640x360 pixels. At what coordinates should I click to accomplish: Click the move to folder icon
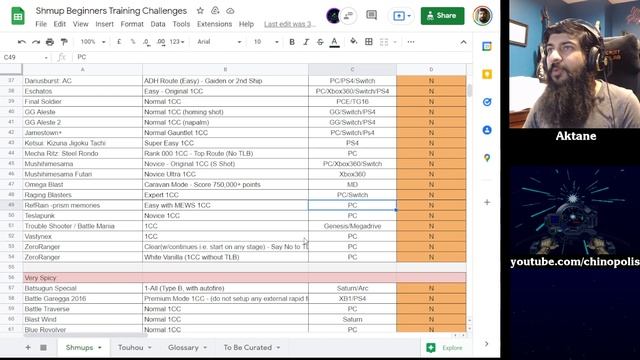pyautogui.click(x=215, y=11)
